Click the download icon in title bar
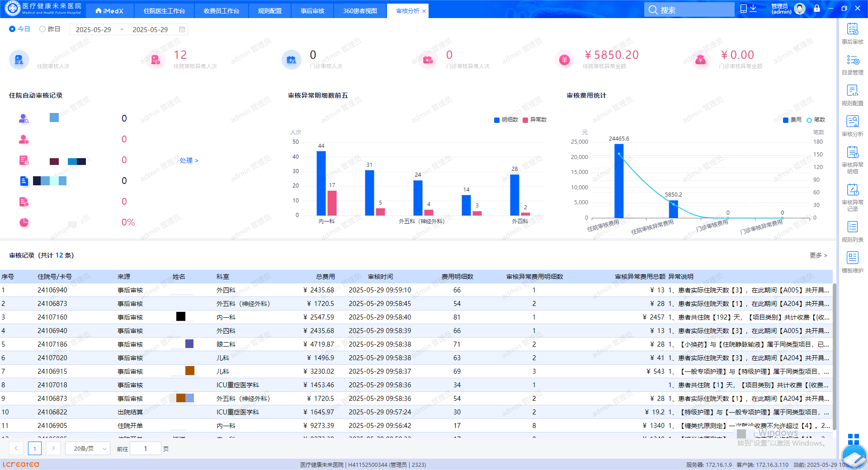This screenshot has width=868, height=470. [x=753, y=9]
